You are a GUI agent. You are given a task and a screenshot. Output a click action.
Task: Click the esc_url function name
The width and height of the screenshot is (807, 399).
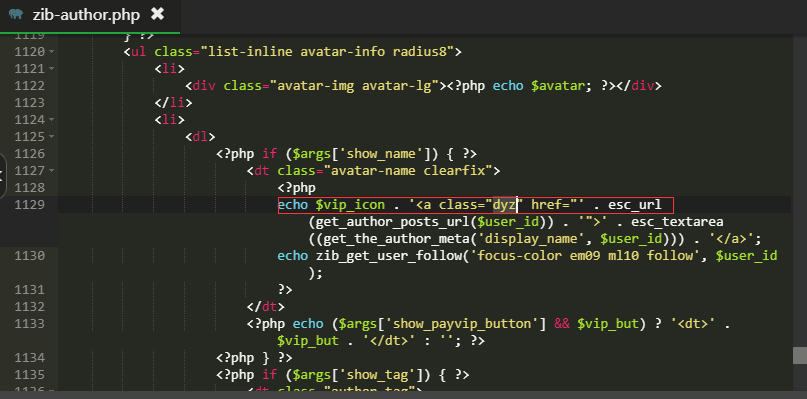[635, 205]
